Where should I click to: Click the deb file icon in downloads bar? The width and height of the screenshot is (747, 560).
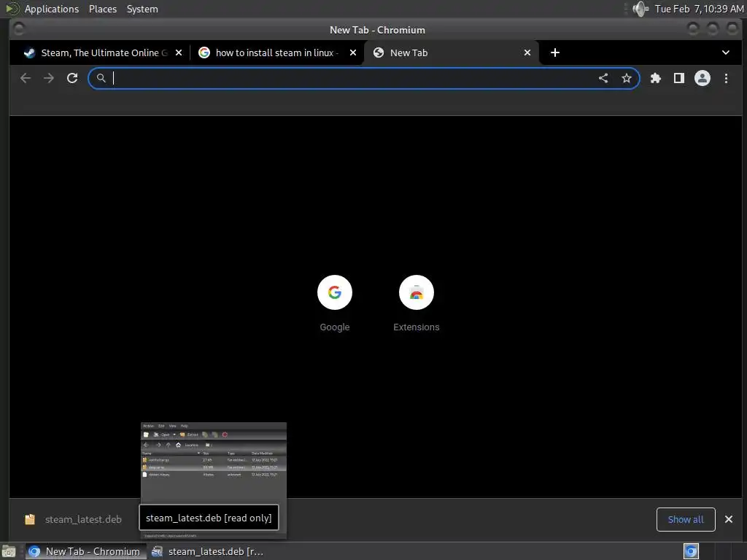pyautogui.click(x=30, y=519)
